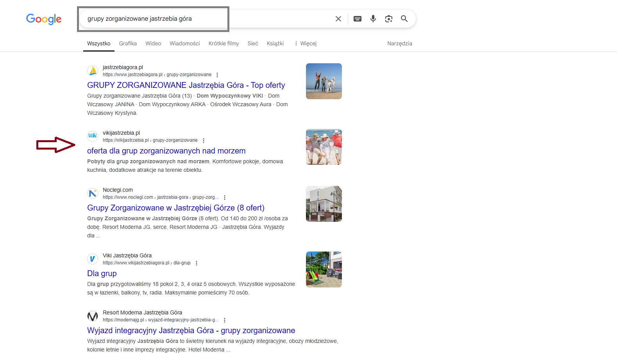The width and height of the screenshot is (617, 364).
Task: Click snippet 'Od 140 do 200 zł /osoba za'
Action: pos(254,218)
